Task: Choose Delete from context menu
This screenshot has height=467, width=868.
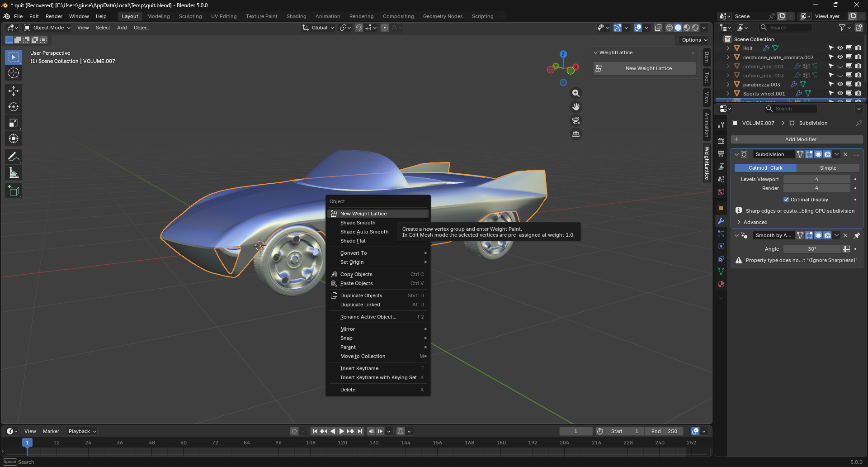Action: tap(378, 390)
